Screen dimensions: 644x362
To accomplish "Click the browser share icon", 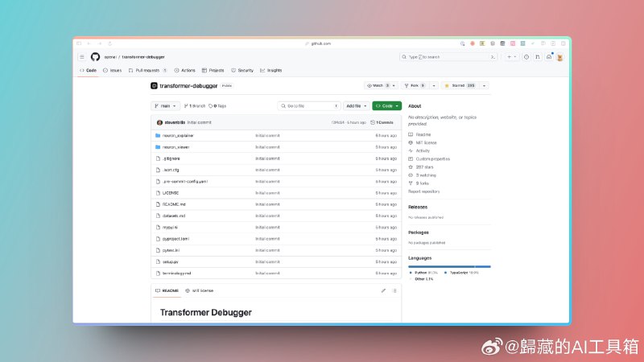I will point(109,43).
